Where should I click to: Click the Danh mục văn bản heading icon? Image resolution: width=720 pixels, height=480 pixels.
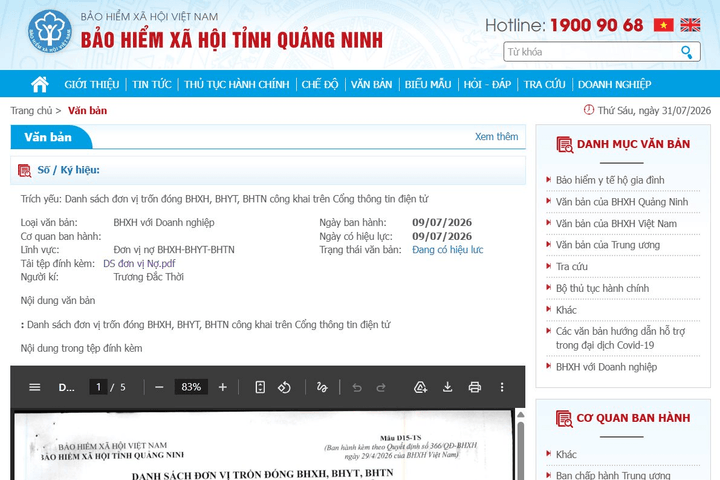pos(564,145)
